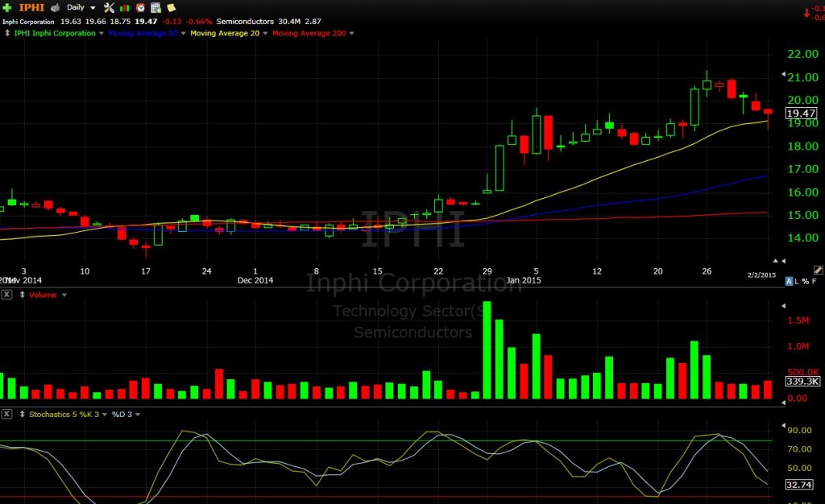Open the chart settings wrench-and-screwdriver icon

[109, 7]
